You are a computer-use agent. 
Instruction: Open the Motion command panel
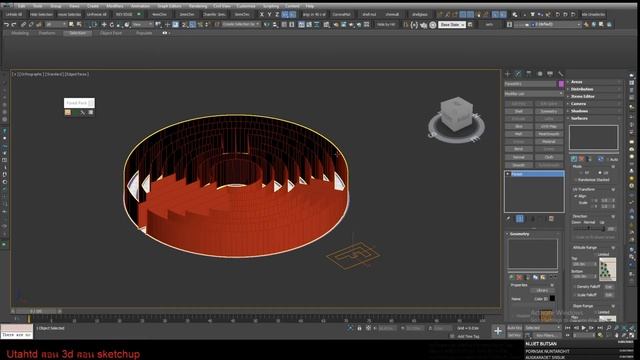540,73
